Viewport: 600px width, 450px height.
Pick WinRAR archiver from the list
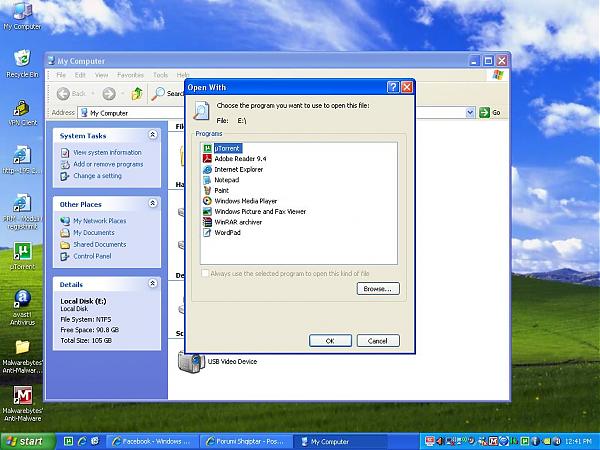pyautogui.click(x=238, y=222)
